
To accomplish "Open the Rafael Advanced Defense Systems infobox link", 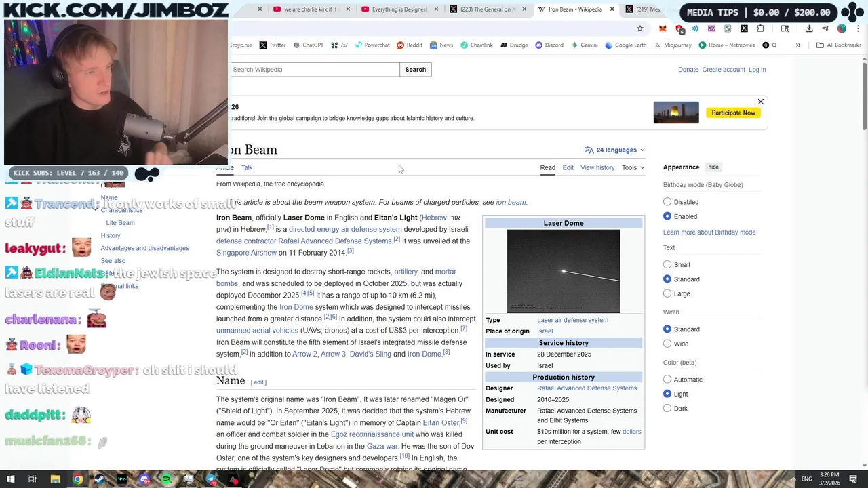I will [587, 388].
